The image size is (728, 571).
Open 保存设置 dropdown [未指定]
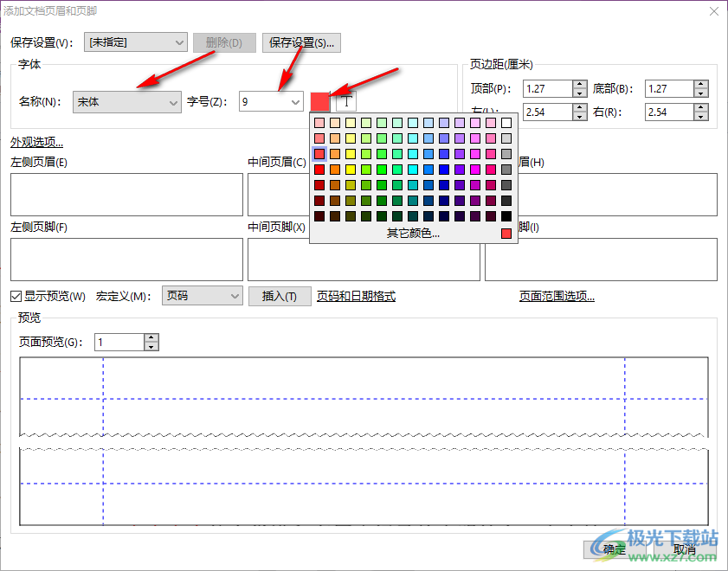coord(136,42)
